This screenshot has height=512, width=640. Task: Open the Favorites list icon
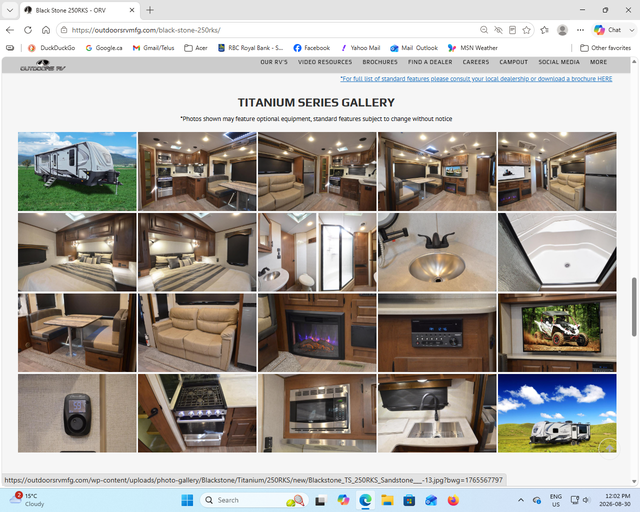544,30
